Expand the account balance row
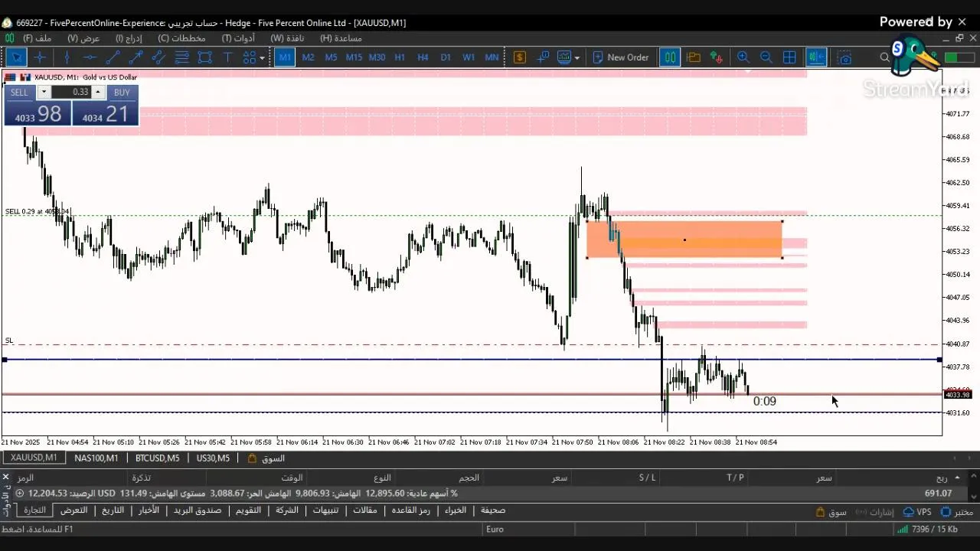The height and width of the screenshot is (551, 980). pos(19,494)
